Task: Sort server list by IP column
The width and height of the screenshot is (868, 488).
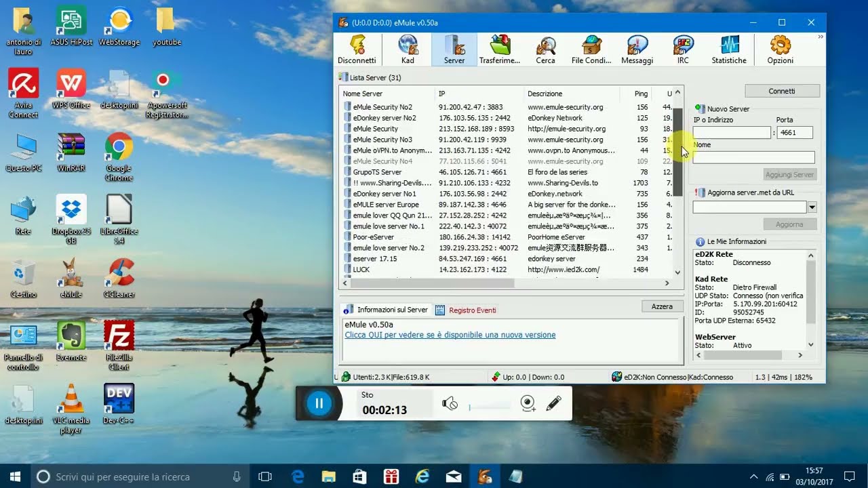Action: coord(479,94)
